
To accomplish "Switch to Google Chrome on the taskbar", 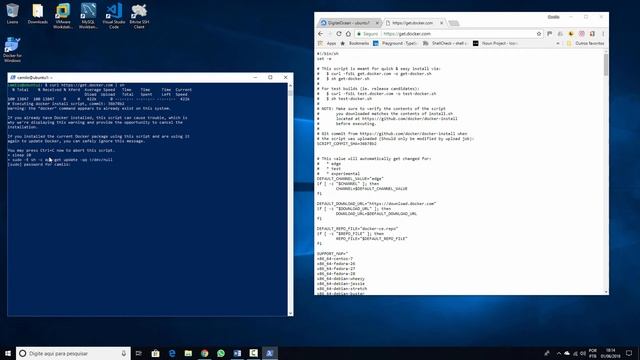I will click(204, 353).
